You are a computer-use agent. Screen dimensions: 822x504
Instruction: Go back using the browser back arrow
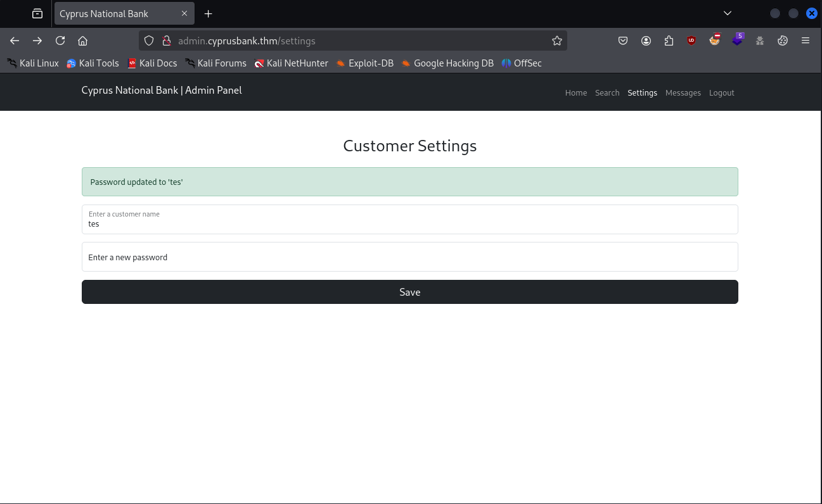pyautogui.click(x=15, y=41)
